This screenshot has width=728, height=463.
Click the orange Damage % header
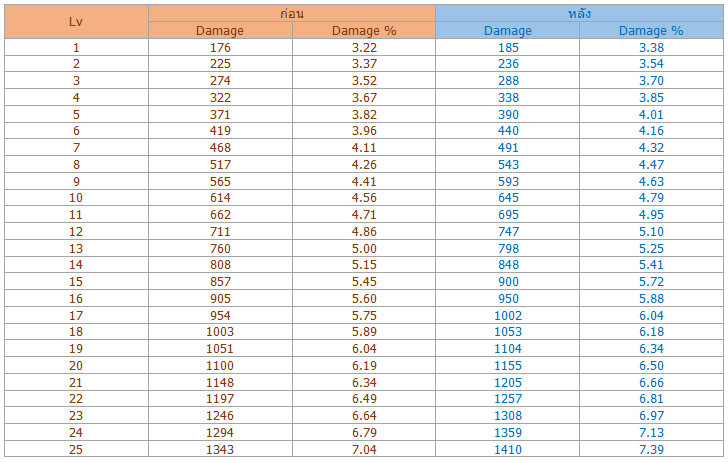pyautogui.click(x=364, y=31)
